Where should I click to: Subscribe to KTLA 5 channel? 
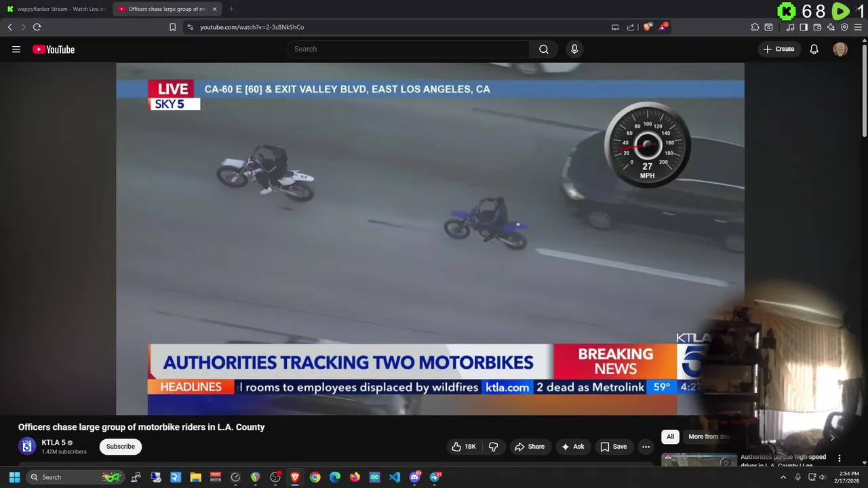pos(120,447)
